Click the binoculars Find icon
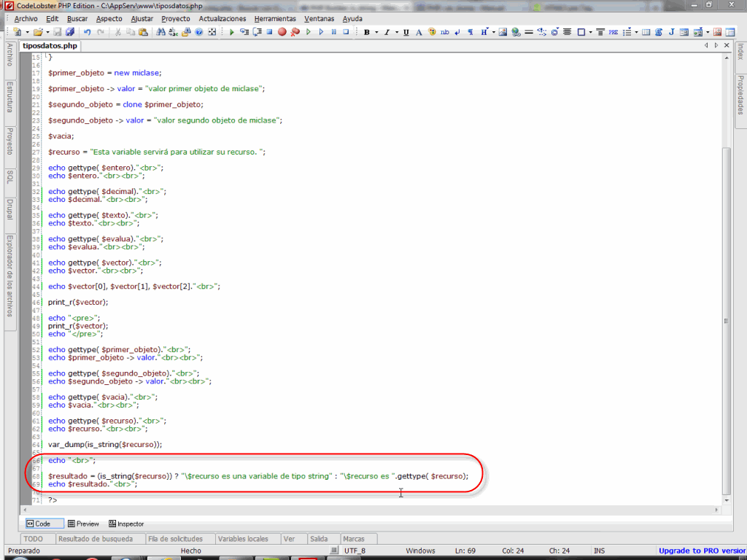 [x=162, y=32]
